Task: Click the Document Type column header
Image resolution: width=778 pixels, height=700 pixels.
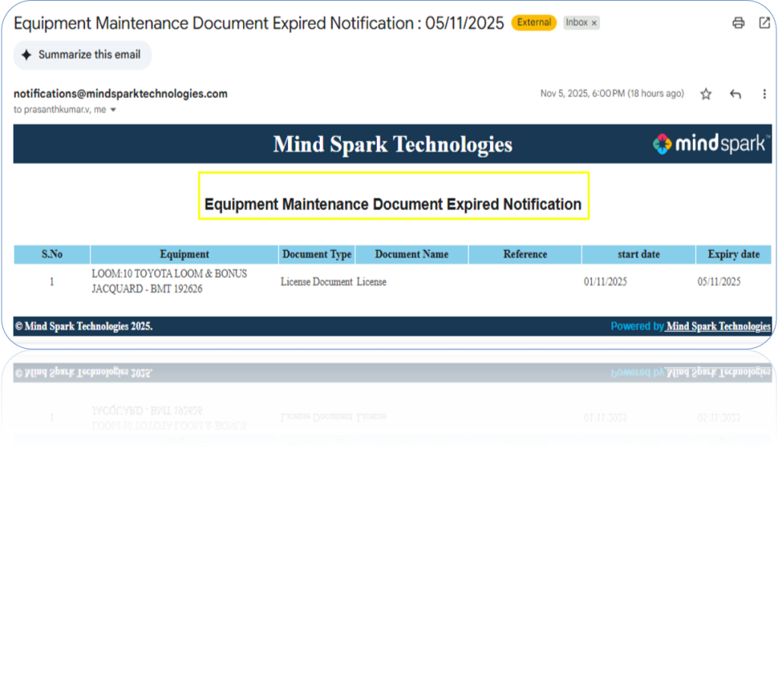Action: [x=317, y=255]
